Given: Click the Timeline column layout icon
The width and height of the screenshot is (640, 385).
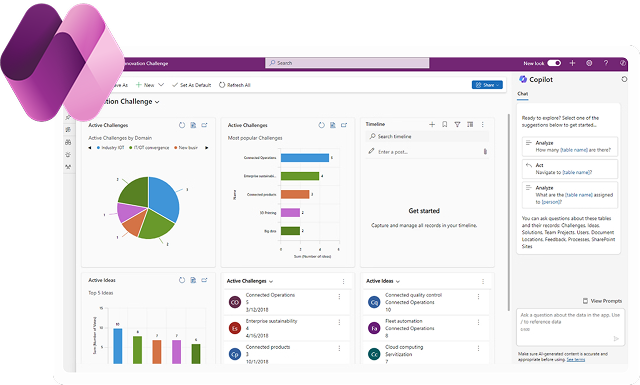Looking at the screenshot, I should [x=470, y=124].
